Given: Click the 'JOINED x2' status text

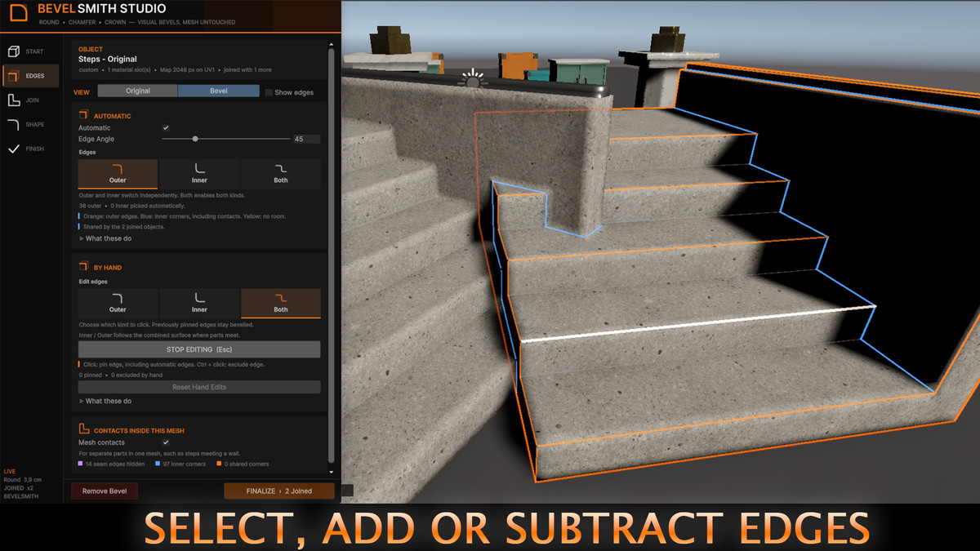Looking at the screenshot, I should (x=19, y=487).
